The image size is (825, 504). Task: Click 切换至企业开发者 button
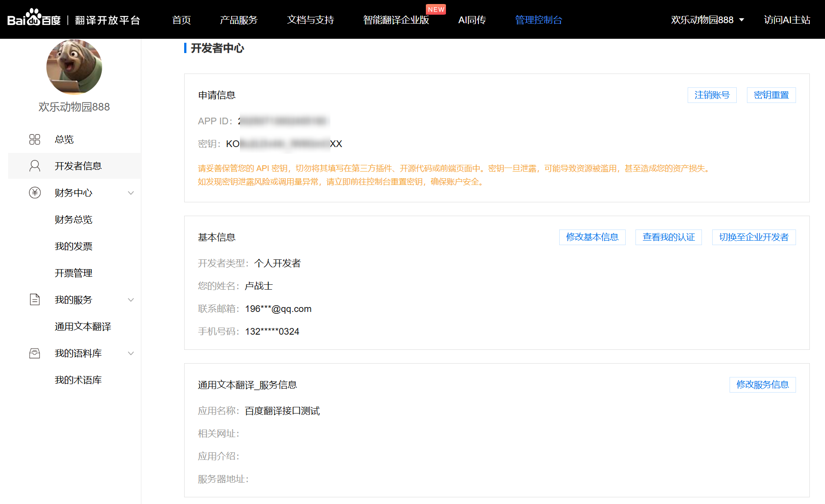[x=754, y=237]
